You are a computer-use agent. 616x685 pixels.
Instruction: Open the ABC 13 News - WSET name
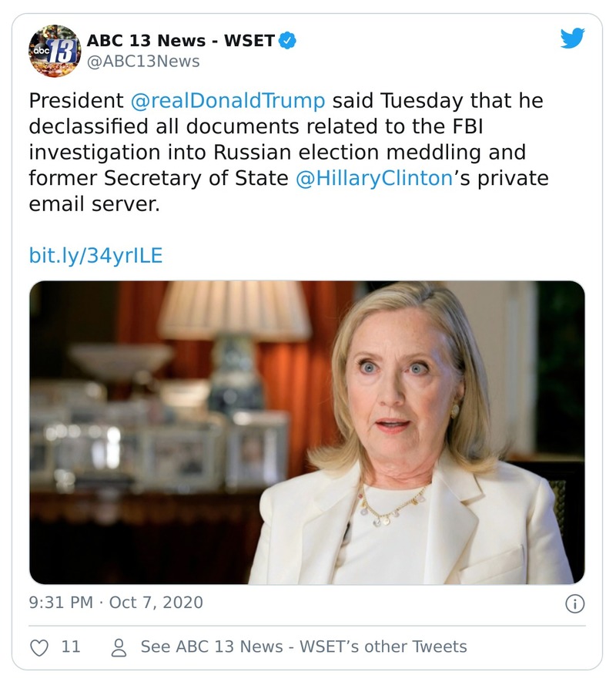(180, 41)
